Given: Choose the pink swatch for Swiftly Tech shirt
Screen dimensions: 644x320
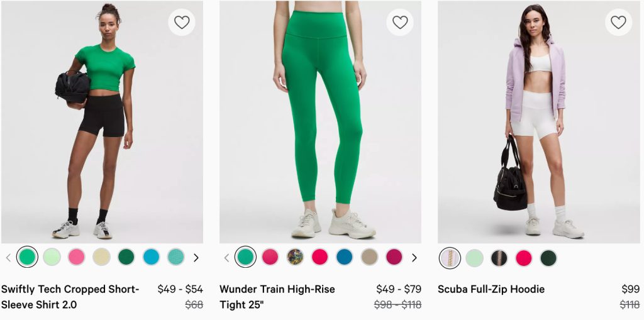Looking at the screenshot, I should 77,257.
